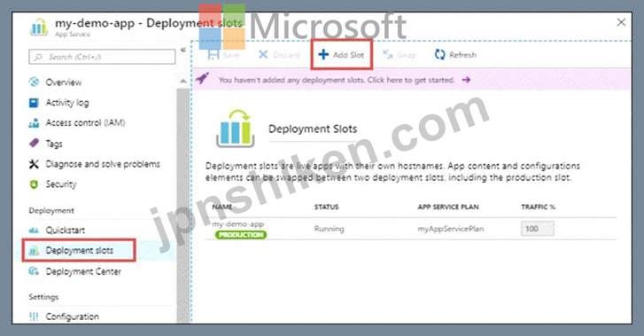Select Deployment slots in the sidebar
This screenshot has width=644, height=336.
point(79,250)
